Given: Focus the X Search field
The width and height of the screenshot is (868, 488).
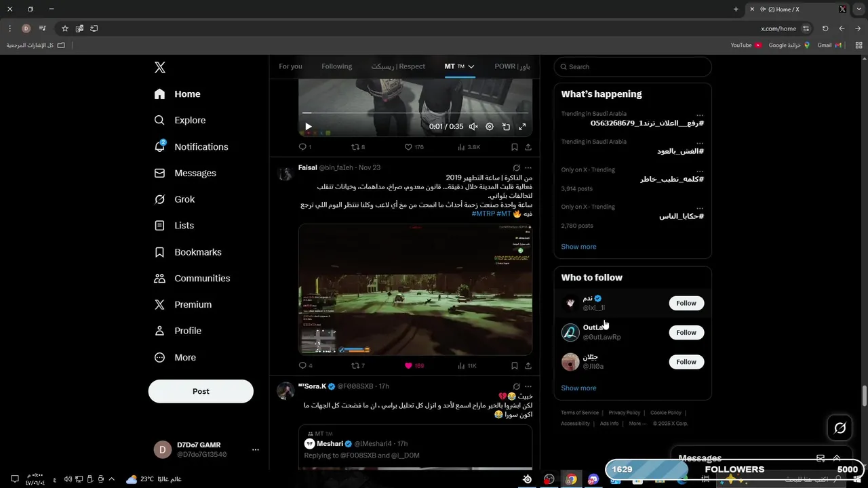Looking at the screenshot, I should click(633, 67).
